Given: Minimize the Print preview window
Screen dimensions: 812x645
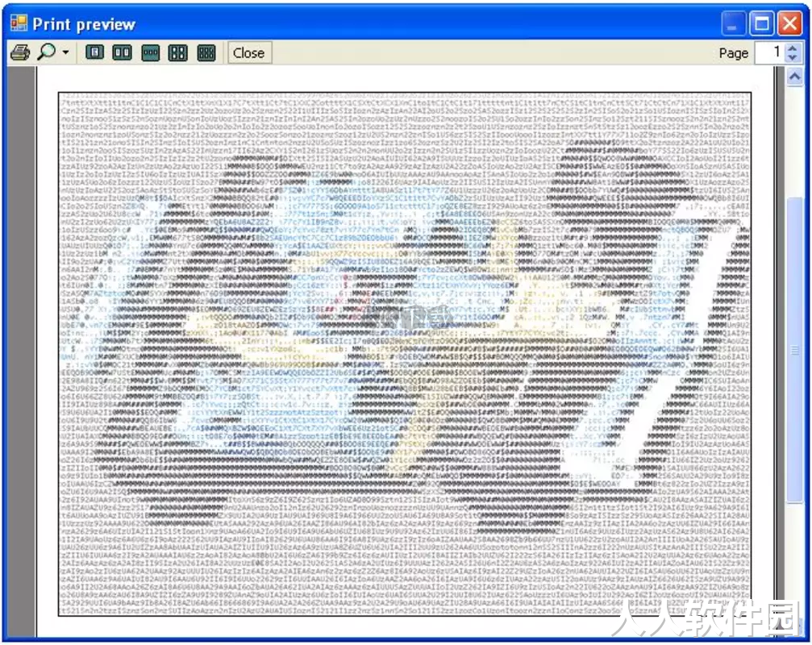Looking at the screenshot, I should coord(733,24).
